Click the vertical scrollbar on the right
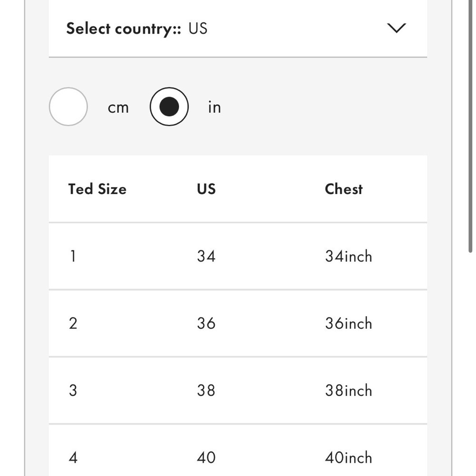The image size is (476, 476). pyautogui.click(x=470, y=129)
